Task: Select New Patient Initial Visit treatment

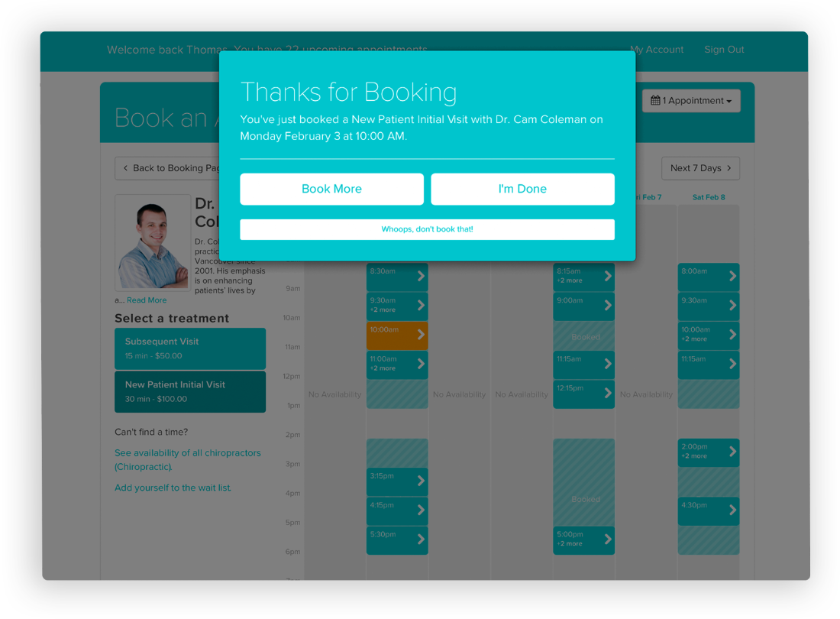Action: pos(190,391)
